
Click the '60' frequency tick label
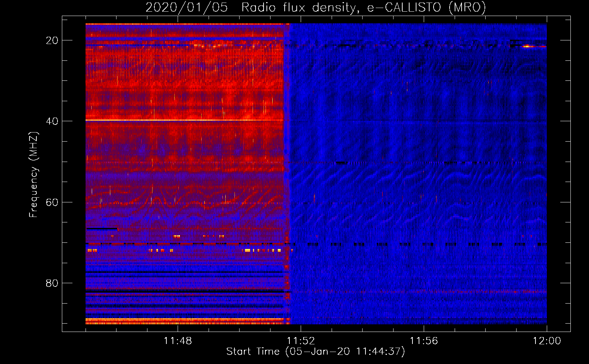pyautogui.click(x=52, y=202)
